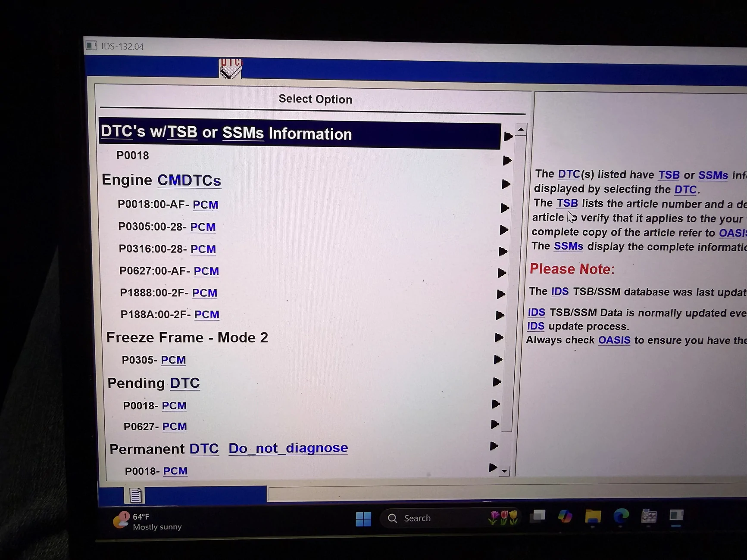Viewport: 747px width, 560px height.
Task: Launch Copilot from the taskbar
Action: pos(565,516)
